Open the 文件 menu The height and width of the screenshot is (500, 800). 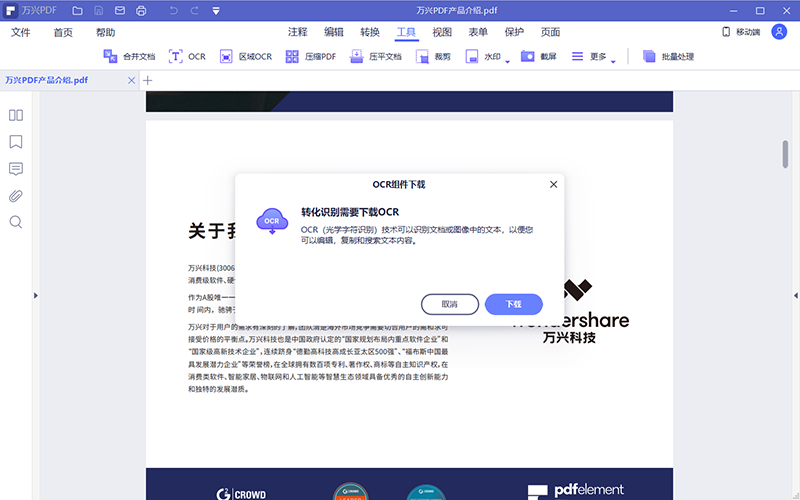(x=20, y=33)
